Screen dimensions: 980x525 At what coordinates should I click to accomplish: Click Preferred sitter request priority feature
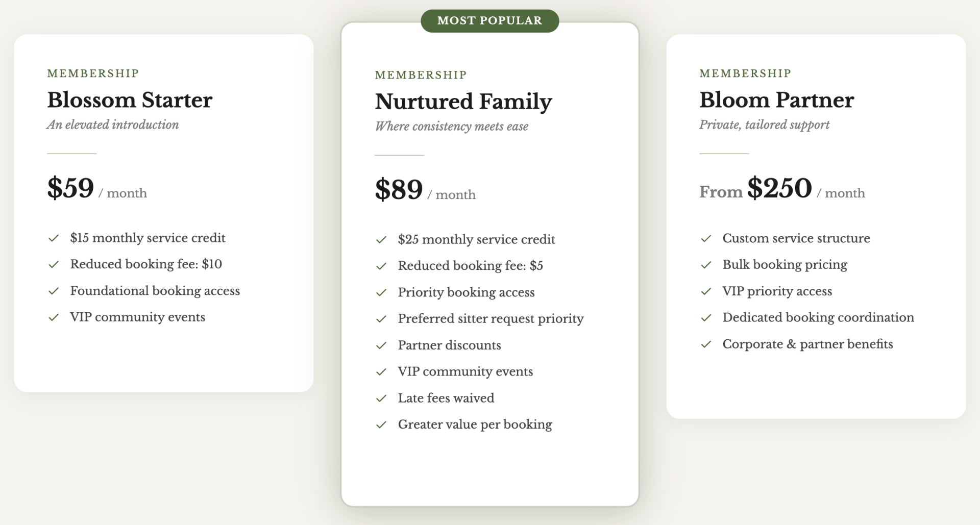coord(491,319)
